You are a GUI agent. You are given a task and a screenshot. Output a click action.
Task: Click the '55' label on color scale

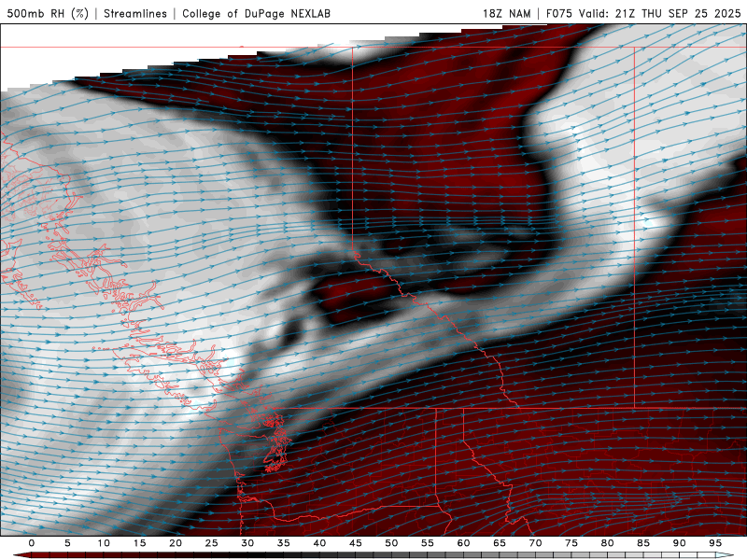(428, 543)
